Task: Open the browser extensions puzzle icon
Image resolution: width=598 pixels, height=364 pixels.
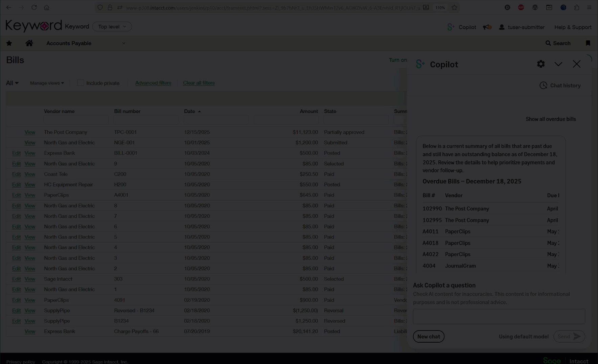Action: pos(576,7)
